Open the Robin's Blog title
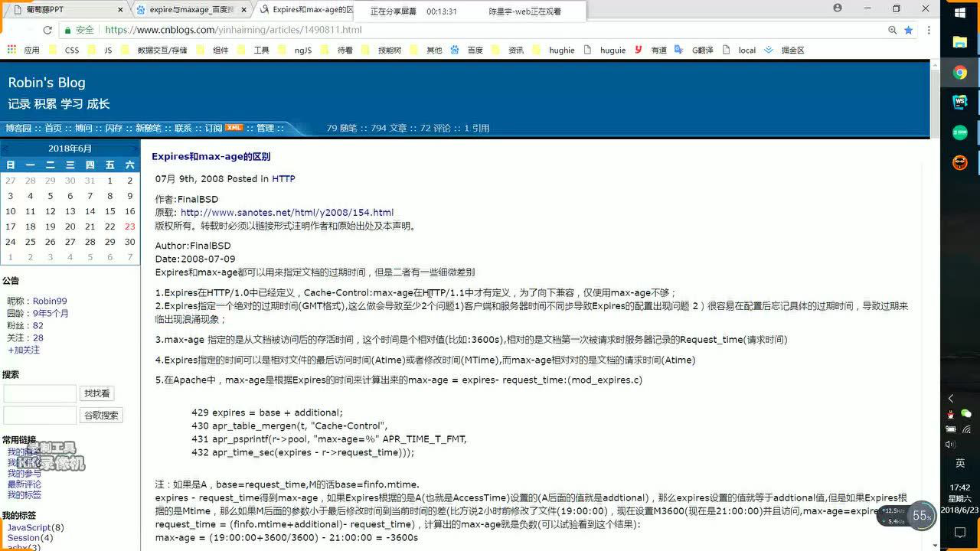980x551 pixels. pos(47,83)
